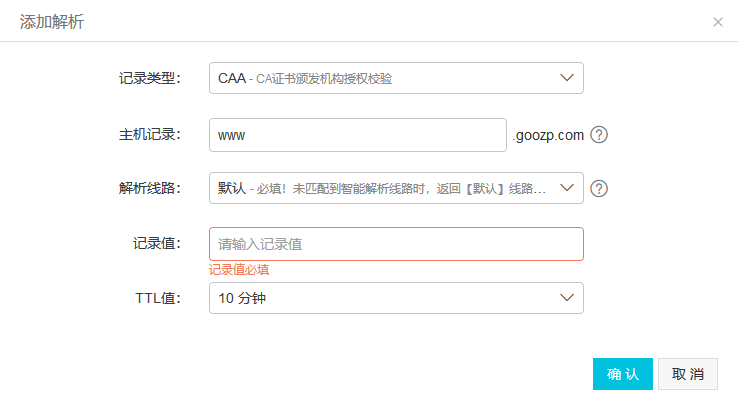The width and height of the screenshot is (738, 401).
Task: Focus the 记录值 input field
Action: (396, 244)
